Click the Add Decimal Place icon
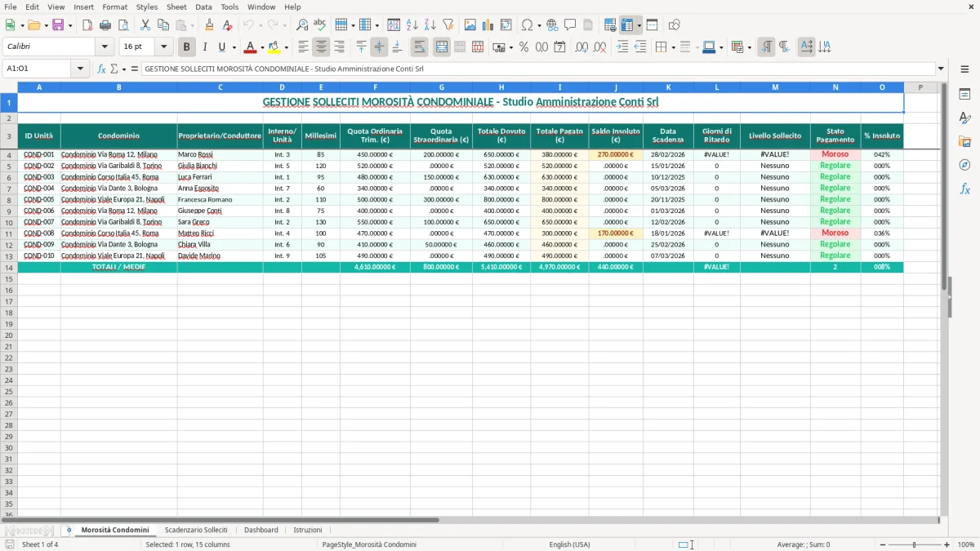 click(581, 47)
